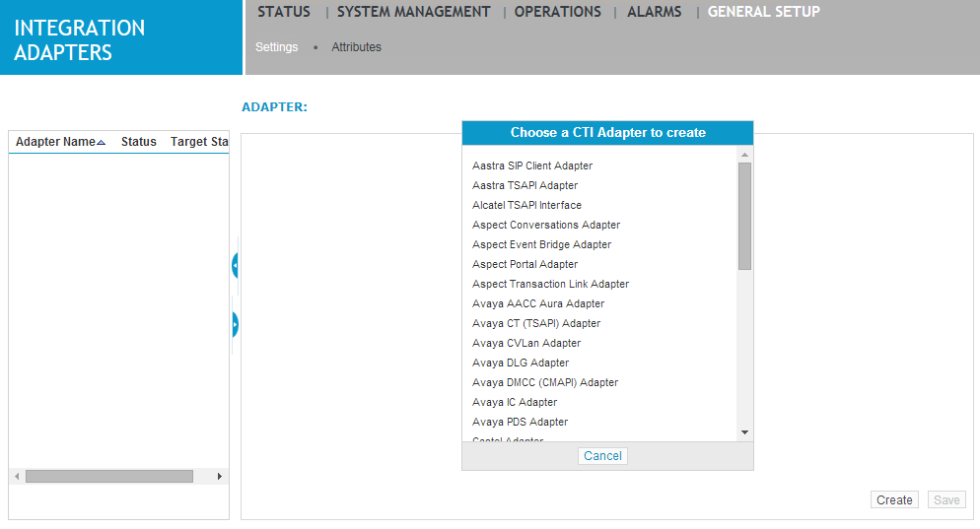Select Avaya AACC Aura Adapter
Screen dimensions: 980x529
point(538,303)
